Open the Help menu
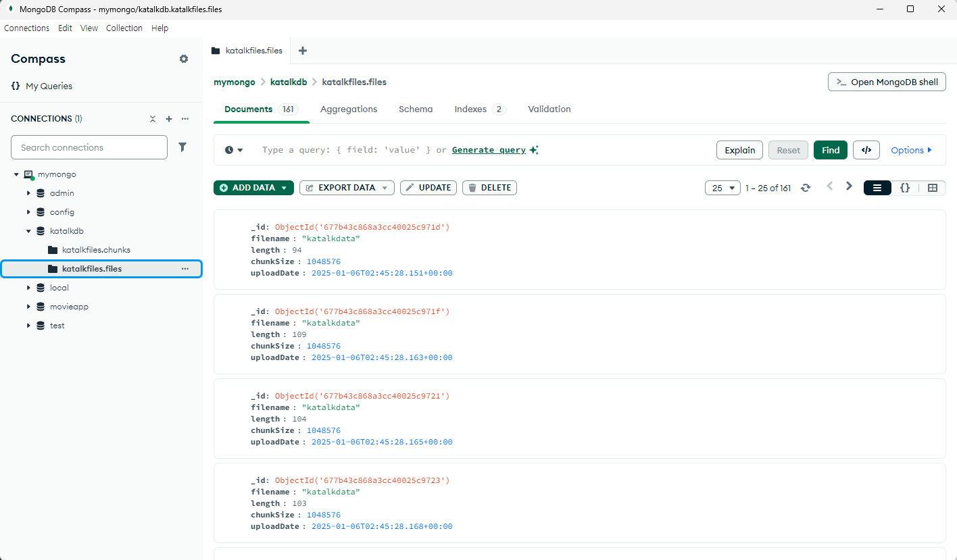Screen dimensions: 957x560 tap(160, 28)
